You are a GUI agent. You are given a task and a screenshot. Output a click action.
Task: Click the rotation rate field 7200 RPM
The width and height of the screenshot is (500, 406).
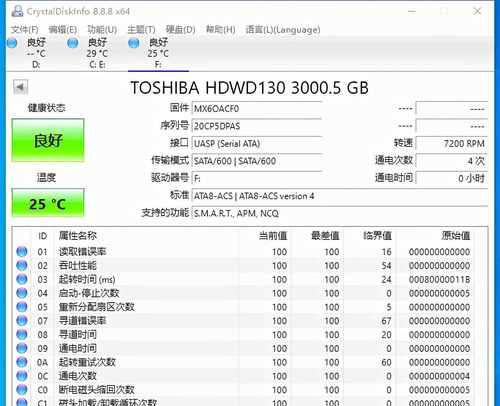coord(452,144)
